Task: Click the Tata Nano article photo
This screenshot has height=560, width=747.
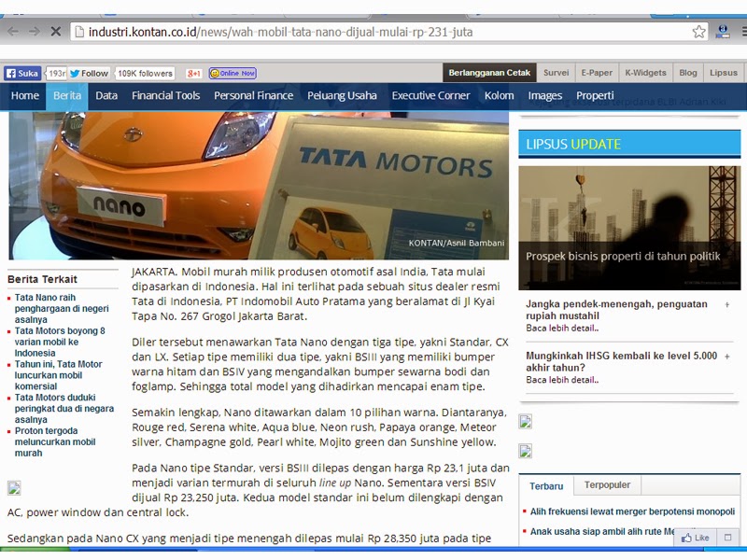Action: pos(259,186)
